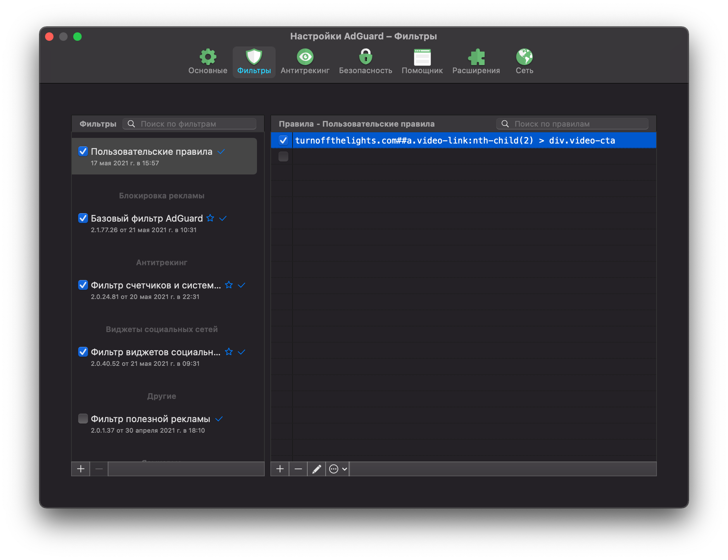Click the Виджеты социальных сетей section header
This screenshot has height=560, width=728.
(162, 329)
